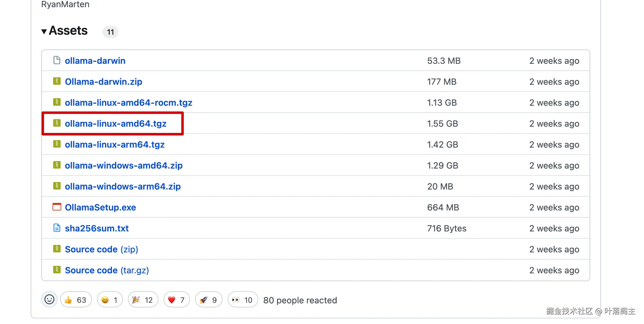Image resolution: width=644 pixels, height=324 pixels.
Task: Click the file icon beside ollama-darwin
Action: pyautogui.click(x=57, y=60)
